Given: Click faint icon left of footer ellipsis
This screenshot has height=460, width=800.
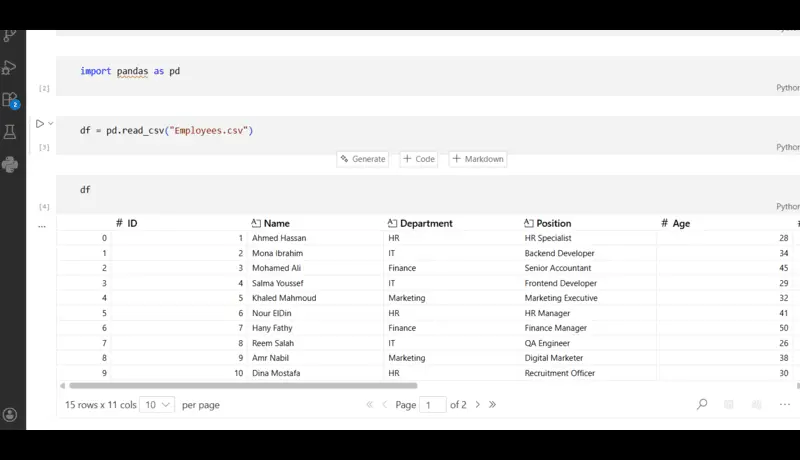Looking at the screenshot, I should [x=757, y=404].
